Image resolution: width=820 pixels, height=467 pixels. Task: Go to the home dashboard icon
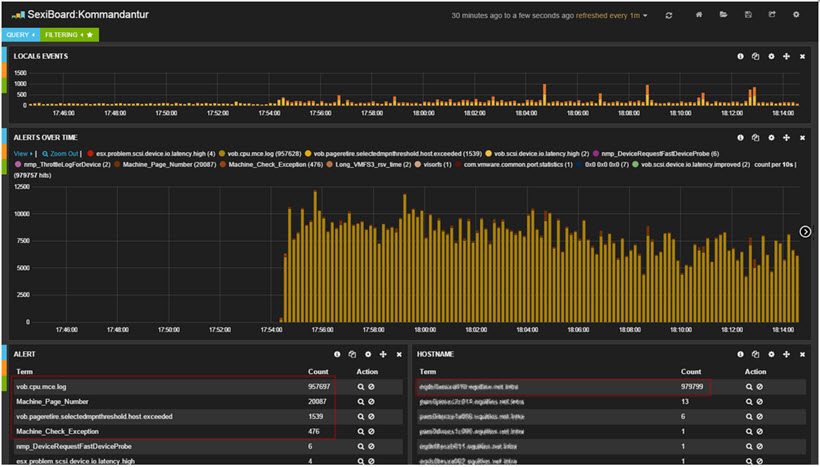point(699,15)
